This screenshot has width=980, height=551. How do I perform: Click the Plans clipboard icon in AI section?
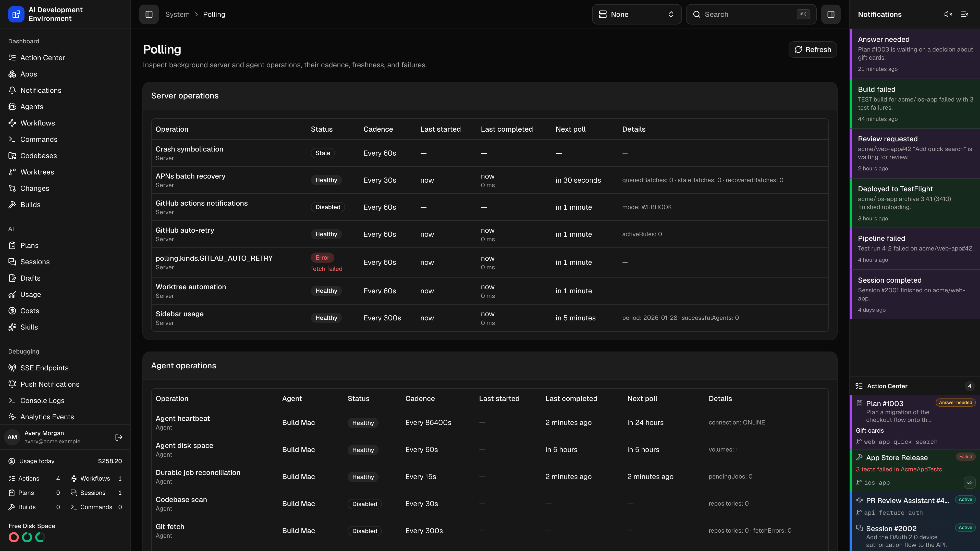click(x=12, y=246)
